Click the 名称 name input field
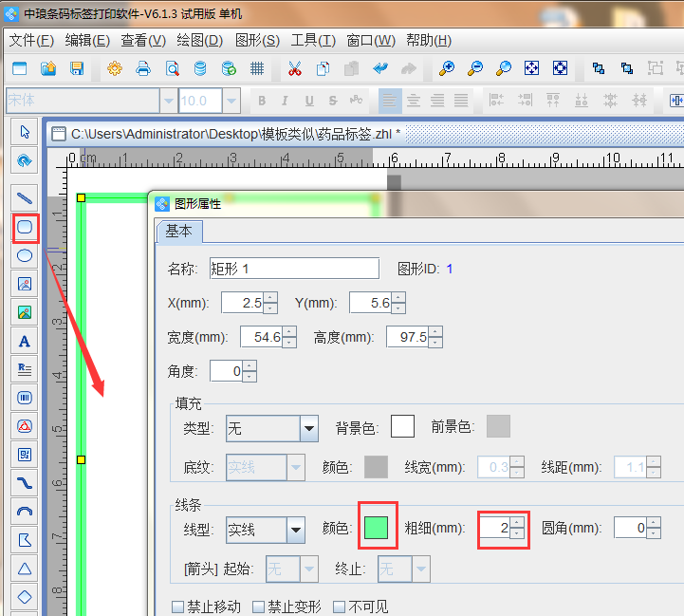 coord(293,269)
